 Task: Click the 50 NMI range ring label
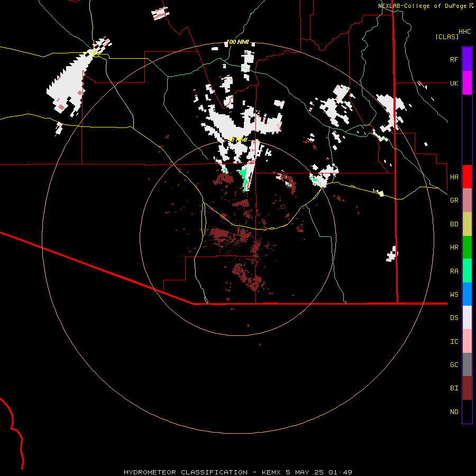point(237,140)
